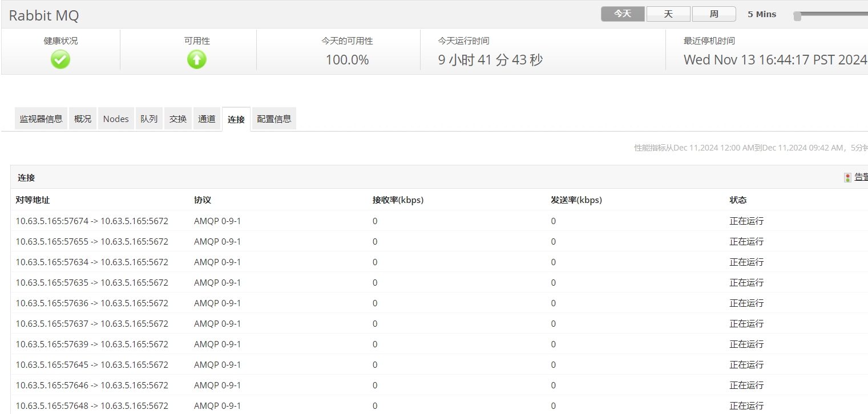Click the 发送率(kbps) column header
The height and width of the screenshot is (414, 868).
(576, 200)
